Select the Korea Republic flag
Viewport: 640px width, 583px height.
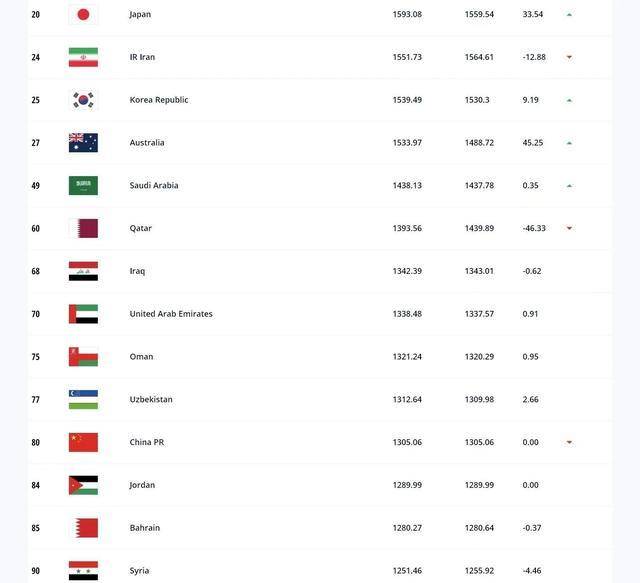coord(83,100)
